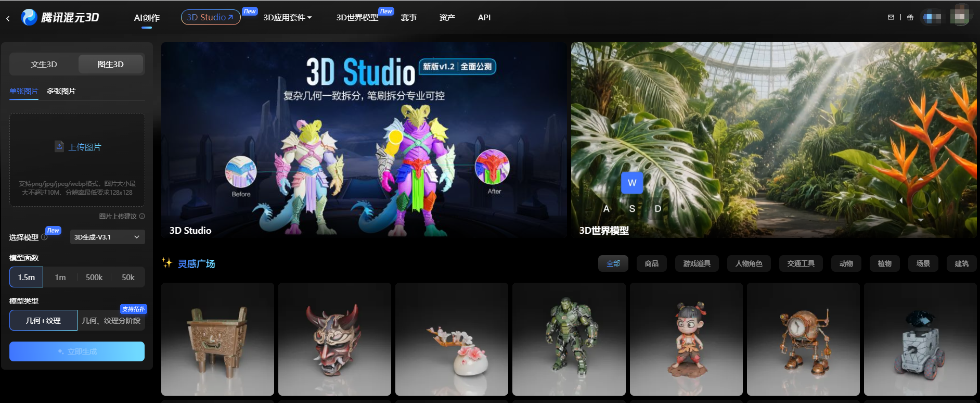Click the Before circle preview on banner

241,172
